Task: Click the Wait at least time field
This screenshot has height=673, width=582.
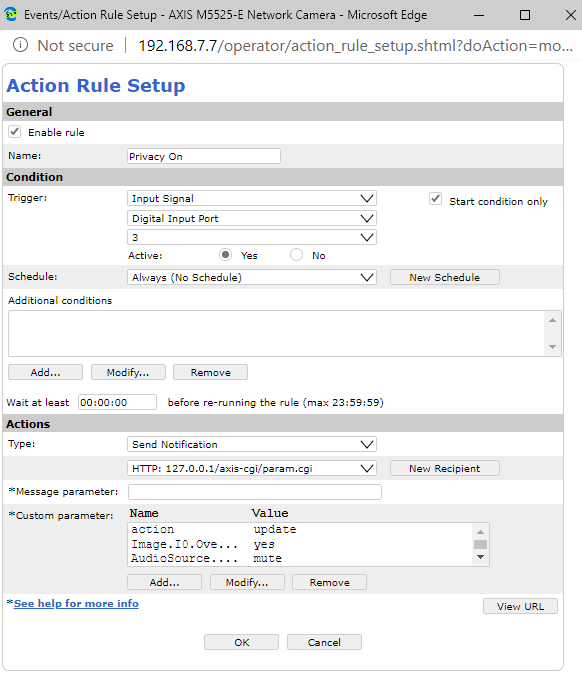Action: pyautogui.click(x=117, y=402)
